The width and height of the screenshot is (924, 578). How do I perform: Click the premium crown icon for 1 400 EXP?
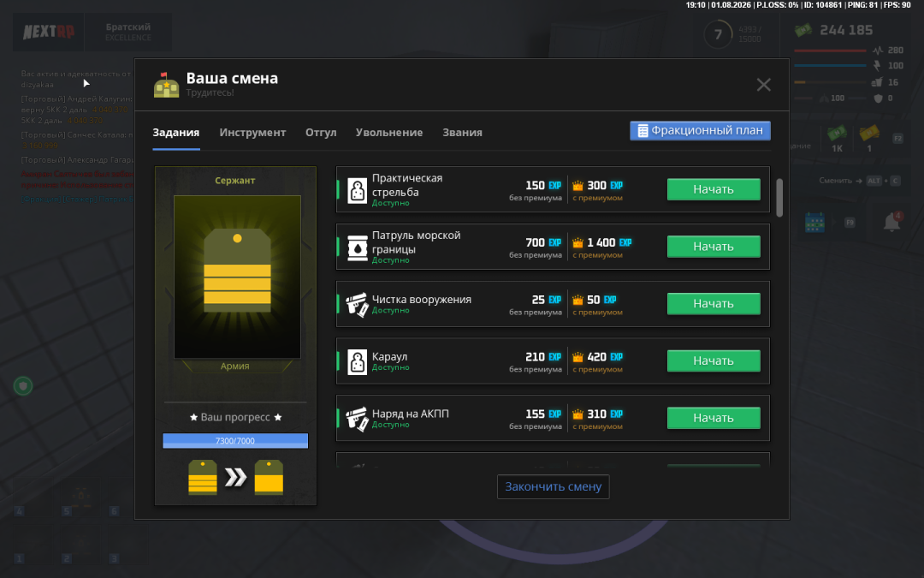point(577,243)
